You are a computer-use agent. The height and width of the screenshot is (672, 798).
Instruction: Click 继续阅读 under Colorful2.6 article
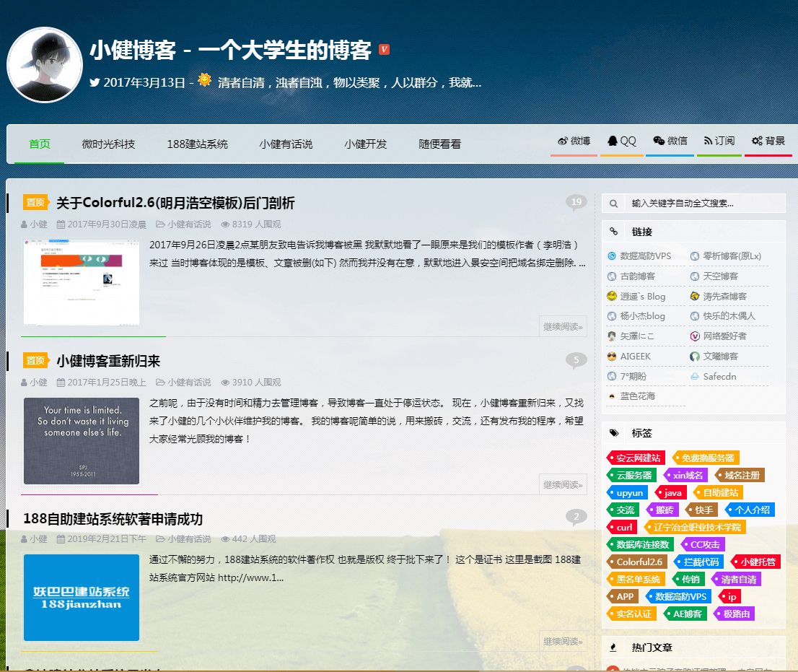[x=563, y=327]
